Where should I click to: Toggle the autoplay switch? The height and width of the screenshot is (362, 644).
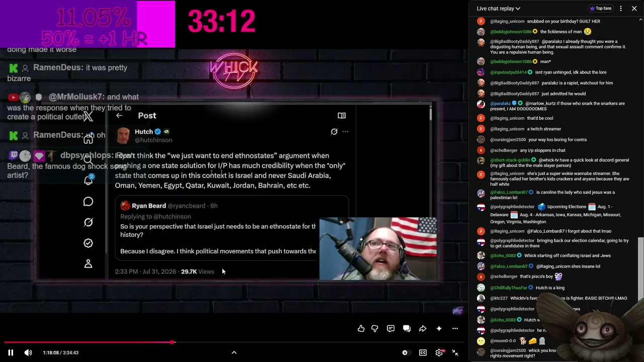pyautogui.click(x=406, y=352)
